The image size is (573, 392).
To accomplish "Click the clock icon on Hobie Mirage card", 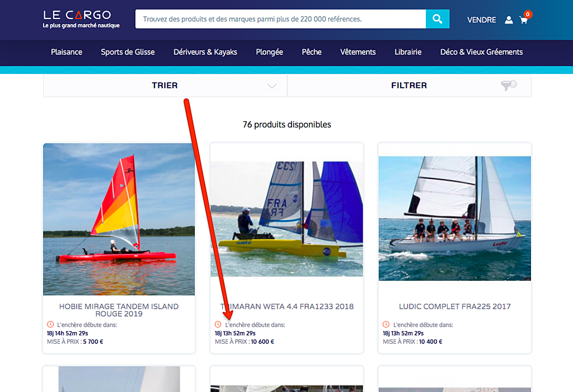I will click(50, 324).
